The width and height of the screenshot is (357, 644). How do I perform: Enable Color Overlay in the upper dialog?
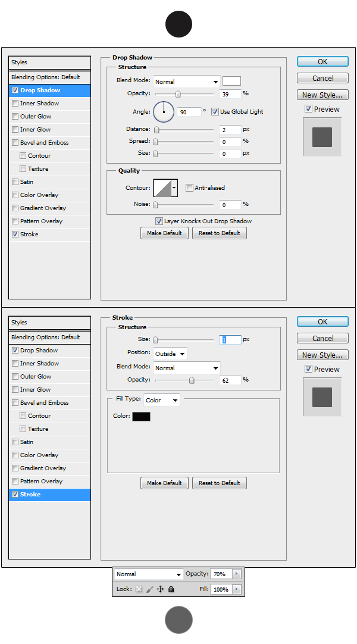[x=15, y=195]
